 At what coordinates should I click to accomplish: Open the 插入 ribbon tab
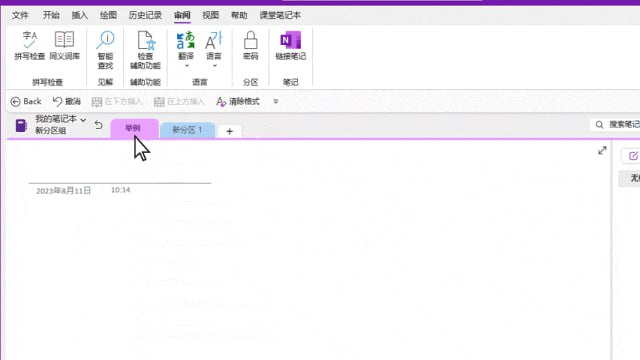pos(80,16)
